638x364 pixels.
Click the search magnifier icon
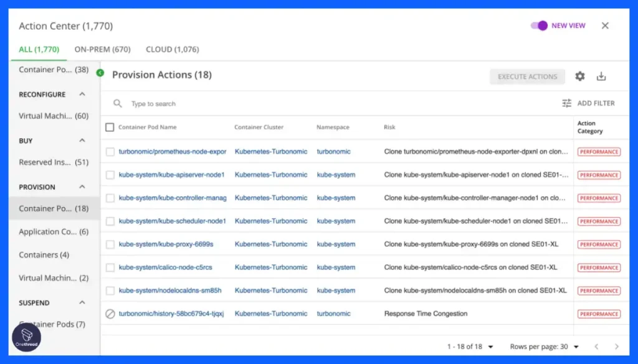click(118, 103)
